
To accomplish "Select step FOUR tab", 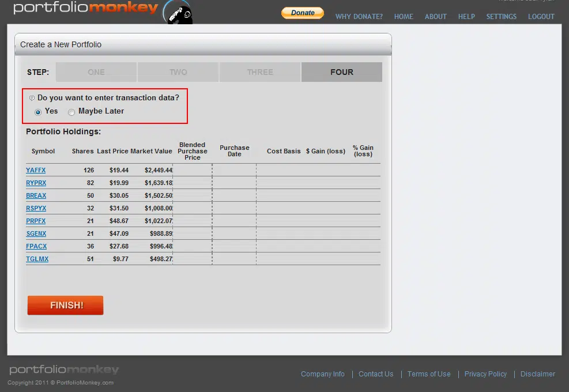I will click(342, 72).
